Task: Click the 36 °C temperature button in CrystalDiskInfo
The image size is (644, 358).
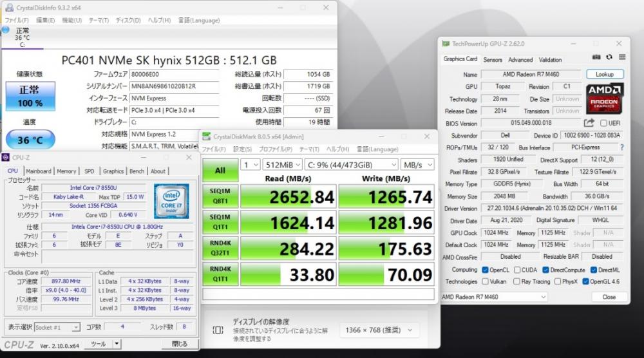Action: tap(30, 140)
